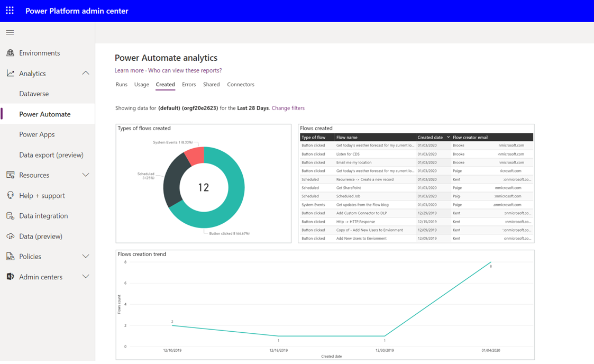Viewport: 594px width, 364px height.
Task: Click the Change filters link
Action: (x=288, y=108)
